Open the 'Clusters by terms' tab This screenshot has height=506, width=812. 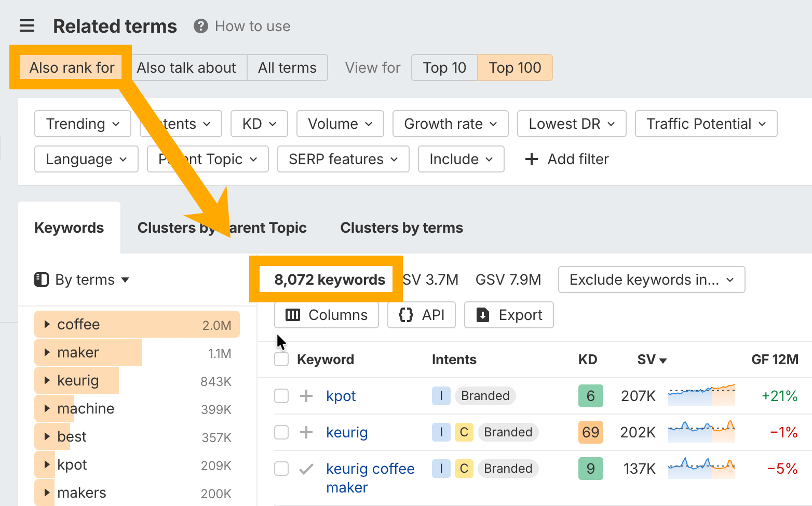click(x=401, y=228)
